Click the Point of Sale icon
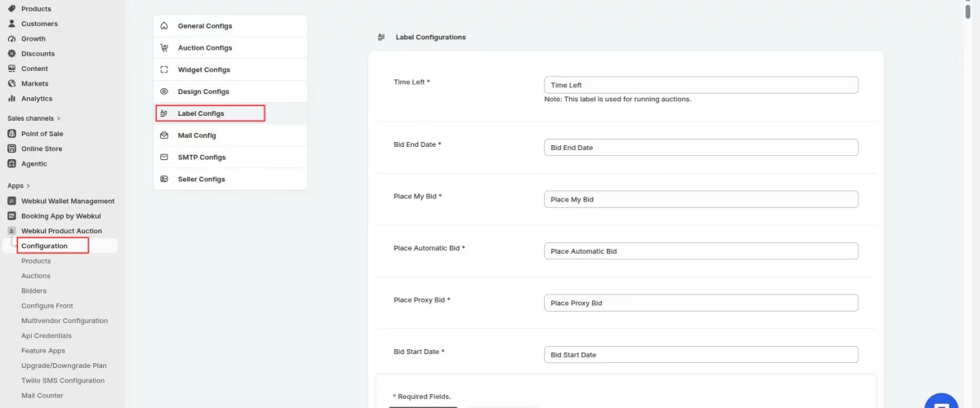The image size is (980, 408). tap(11, 134)
